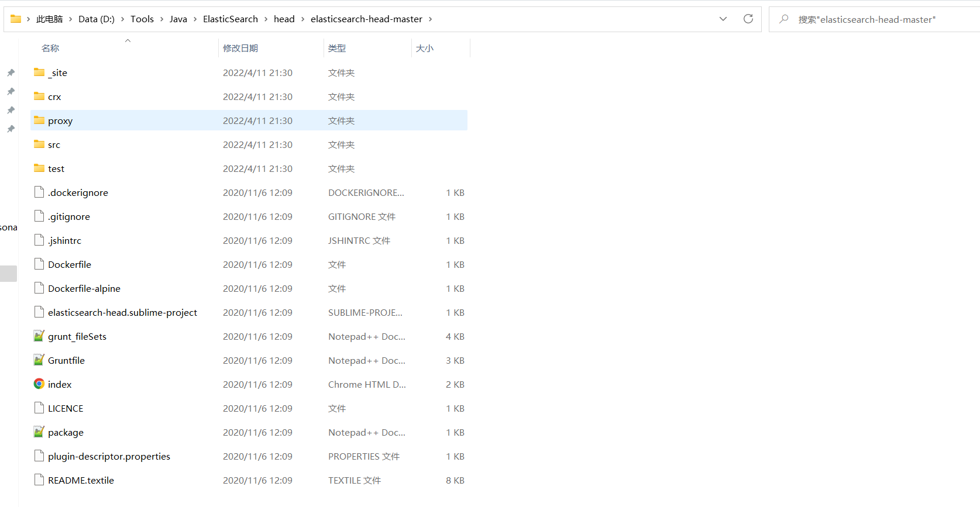Click the _site folder icon
Screen dimensions: 980x507
coord(39,73)
